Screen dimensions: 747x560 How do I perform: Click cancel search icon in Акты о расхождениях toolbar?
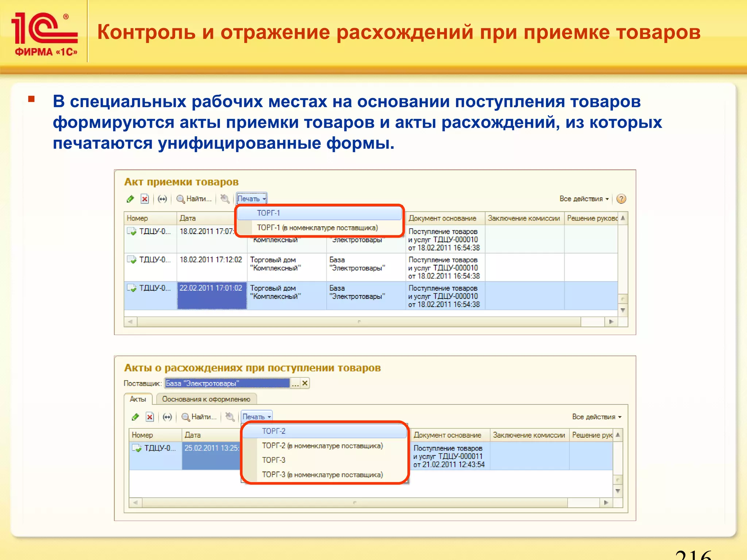tap(230, 417)
